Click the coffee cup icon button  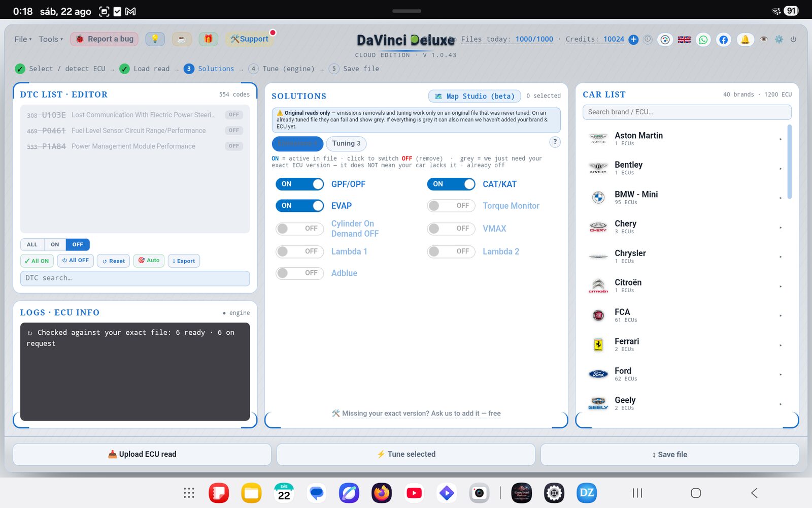coord(182,39)
